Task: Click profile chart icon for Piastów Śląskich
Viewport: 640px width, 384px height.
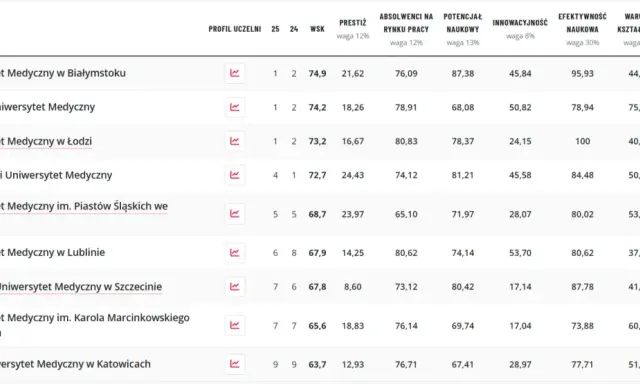Action: [x=235, y=214]
